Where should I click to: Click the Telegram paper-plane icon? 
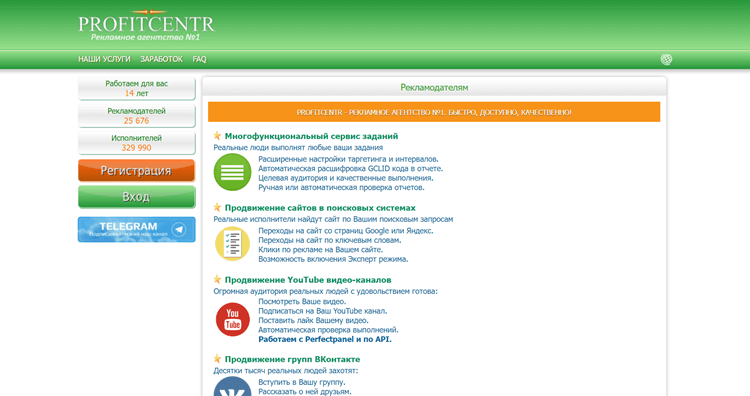coord(179,230)
